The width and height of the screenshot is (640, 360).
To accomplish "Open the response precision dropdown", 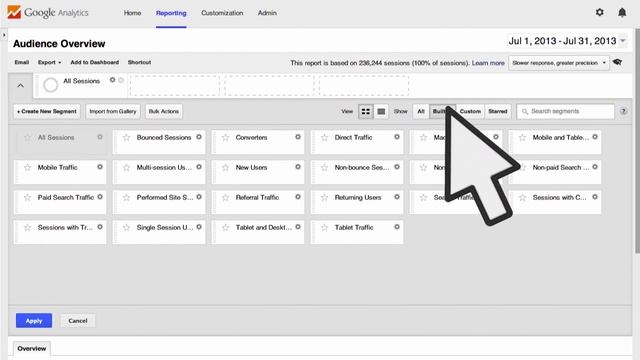I will point(559,63).
